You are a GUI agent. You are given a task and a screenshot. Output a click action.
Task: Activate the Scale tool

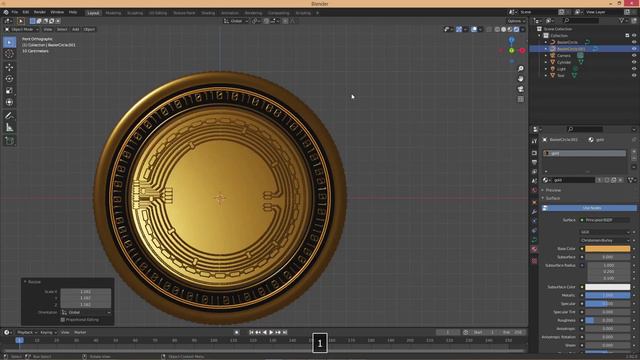click(9, 91)
